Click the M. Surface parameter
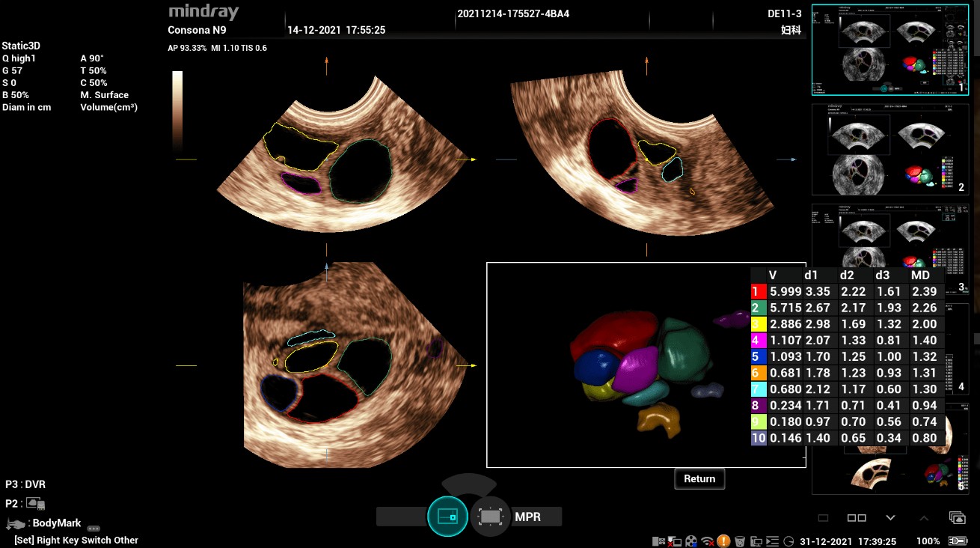Viewport: 980px width, 548px height. tap(104, 95)
